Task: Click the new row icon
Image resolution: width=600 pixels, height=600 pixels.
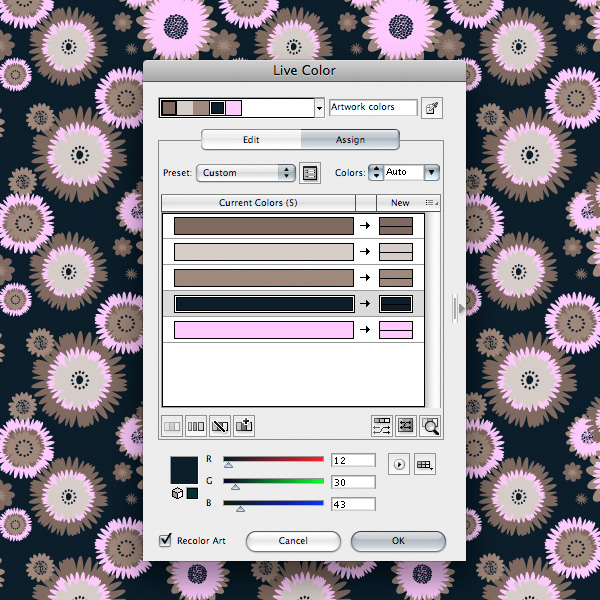Action: point(244,426)
